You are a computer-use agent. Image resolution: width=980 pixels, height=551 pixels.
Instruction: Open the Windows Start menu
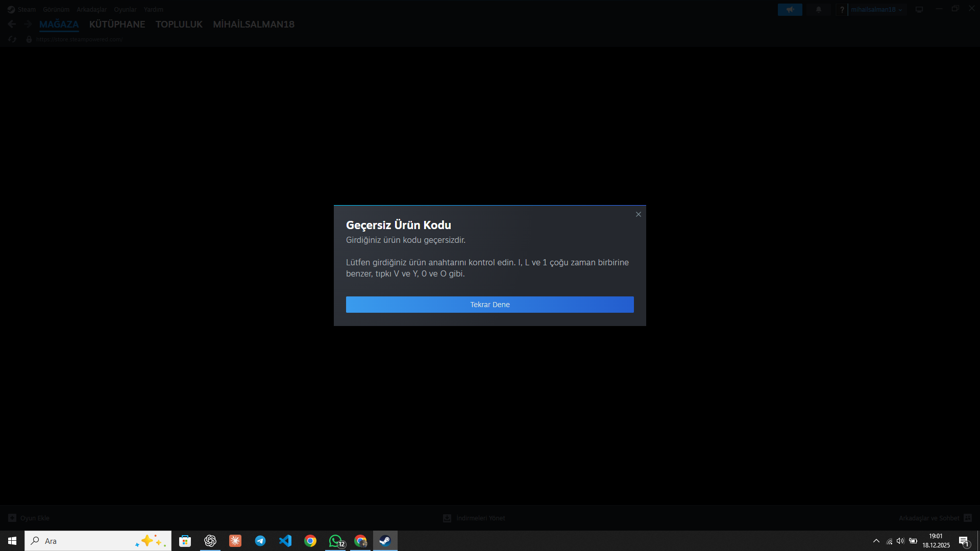(12, 541)
